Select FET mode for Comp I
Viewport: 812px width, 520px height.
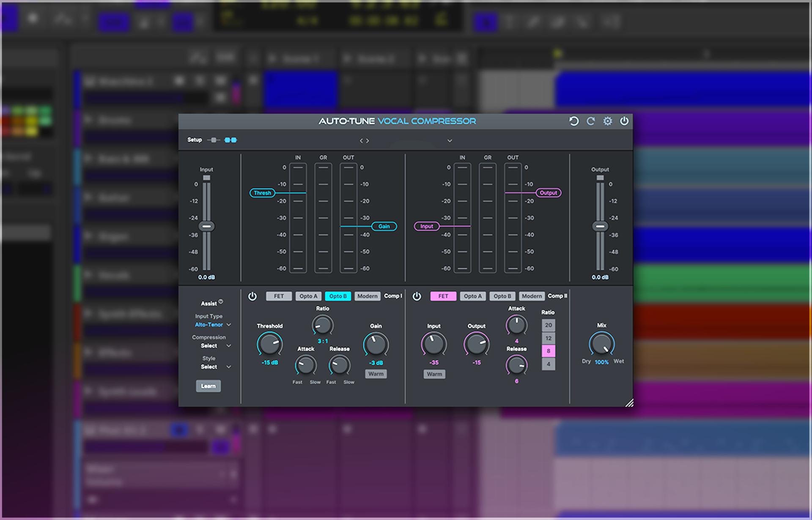[x=279, y=296]
